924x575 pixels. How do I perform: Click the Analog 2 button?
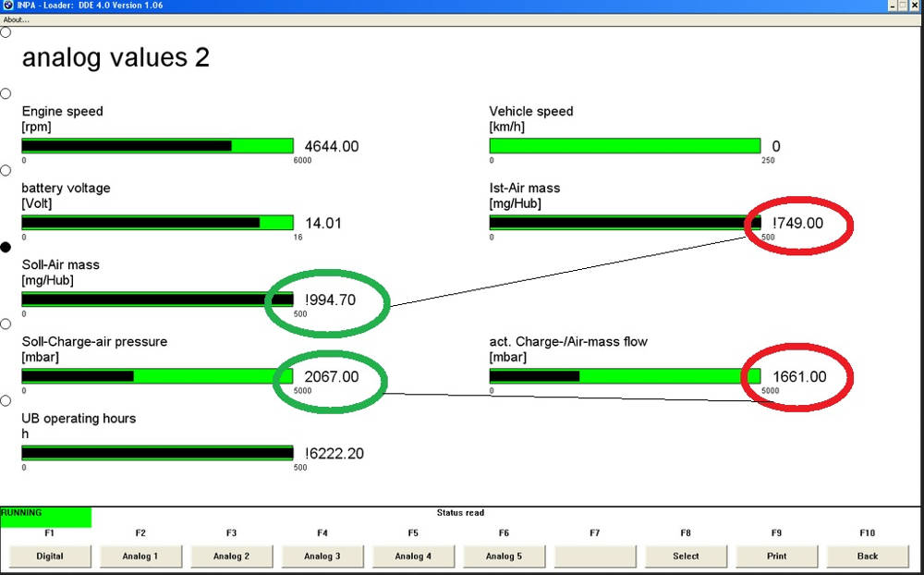click(231, 556)
